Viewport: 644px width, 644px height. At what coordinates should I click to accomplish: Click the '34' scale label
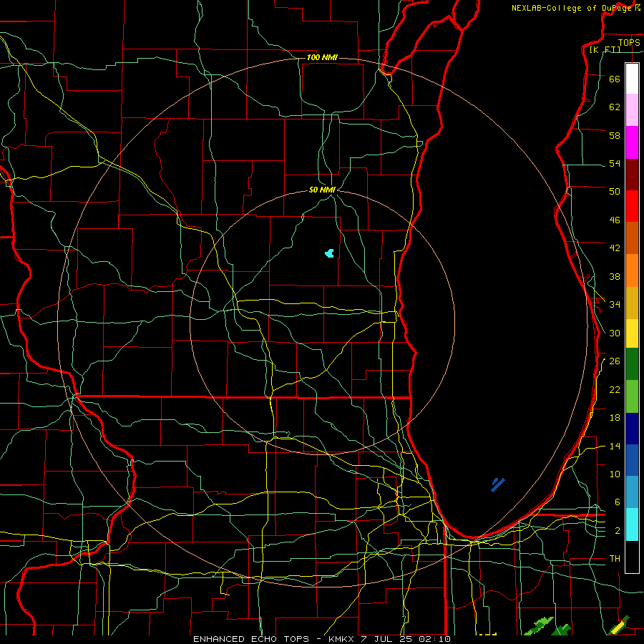[615, 305]
